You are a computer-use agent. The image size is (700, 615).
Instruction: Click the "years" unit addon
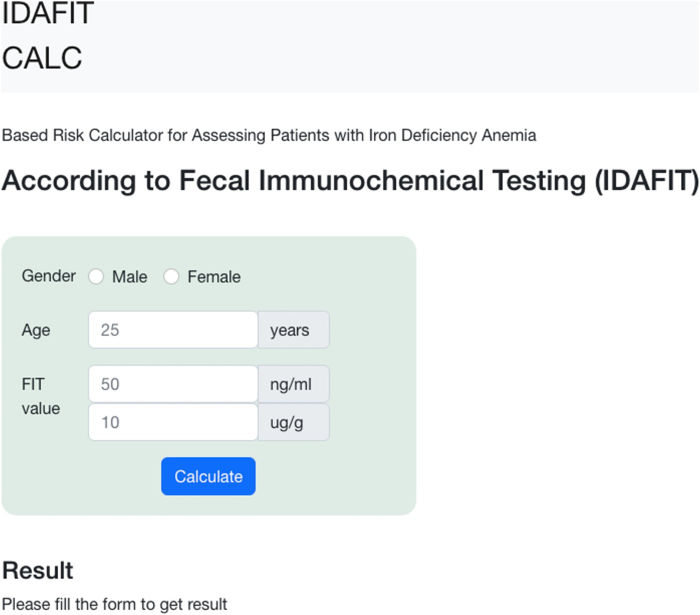pyautogui.click(x=293, y=330)
